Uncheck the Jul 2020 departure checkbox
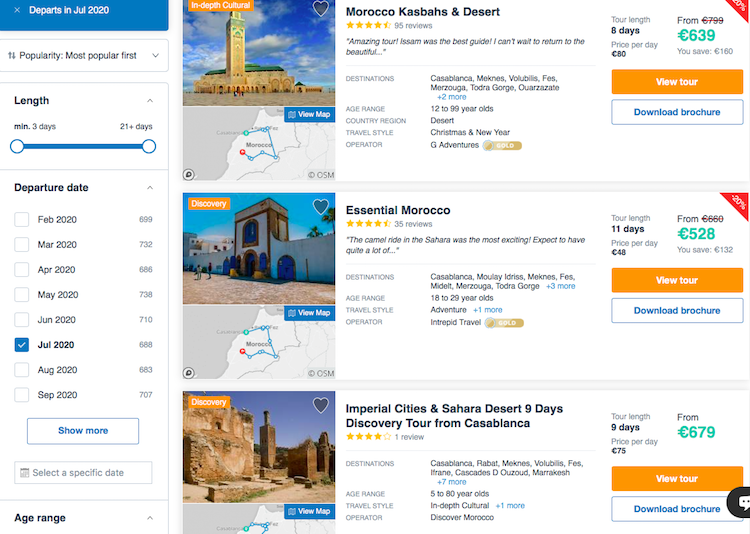The image size is (750, 534). (22, 345)
